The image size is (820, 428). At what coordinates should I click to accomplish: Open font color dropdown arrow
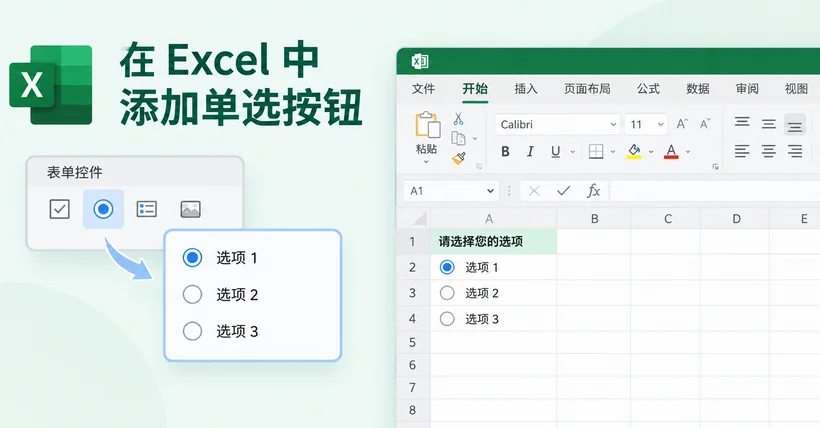[688, 152]
